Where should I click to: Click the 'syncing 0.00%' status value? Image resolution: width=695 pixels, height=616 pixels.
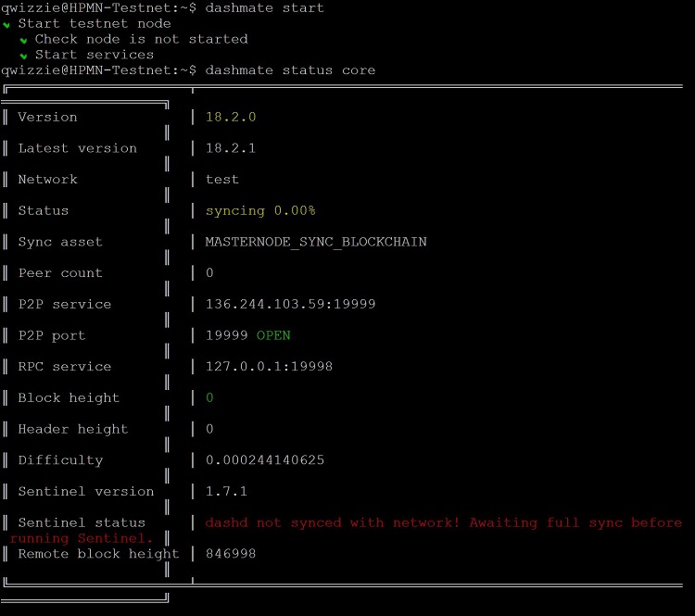[x=260, y=210]
